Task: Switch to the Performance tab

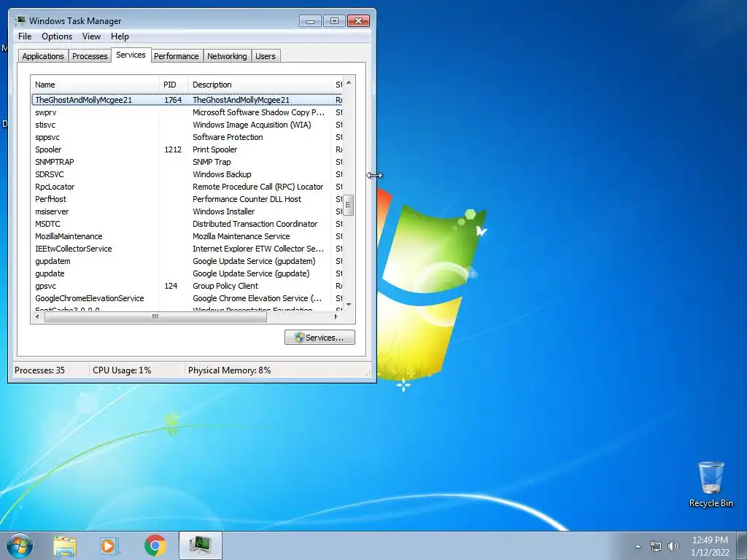Action: point(177,56)
